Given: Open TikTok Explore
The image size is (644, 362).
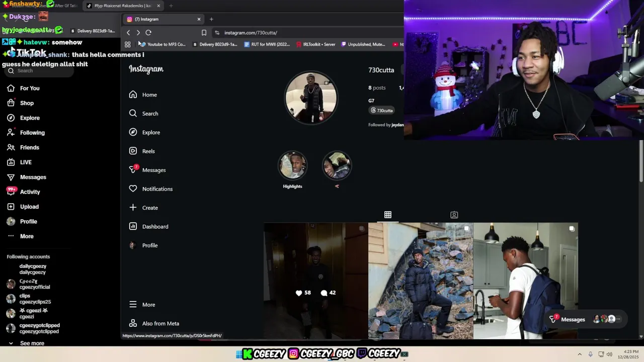Looking at the screenshot, I should [x=23, y=118].
